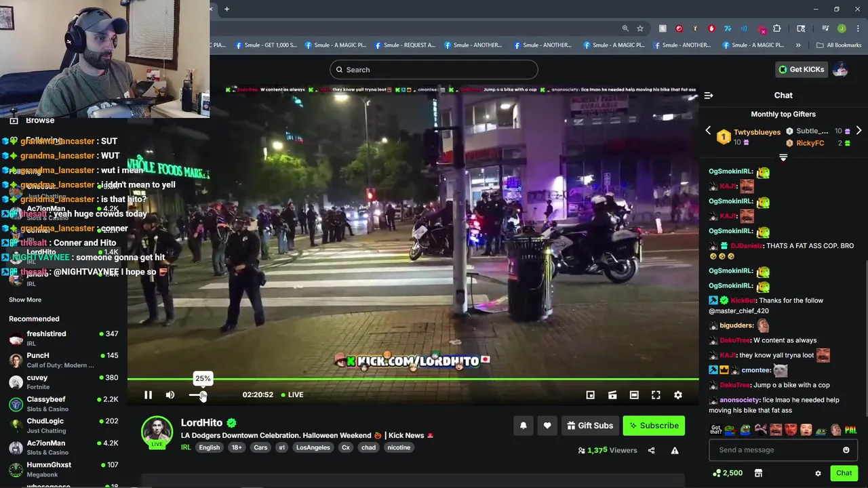Open the user profile avatar menu
Image resolution: width=868 pixels, height=488 pixels.
840,69
